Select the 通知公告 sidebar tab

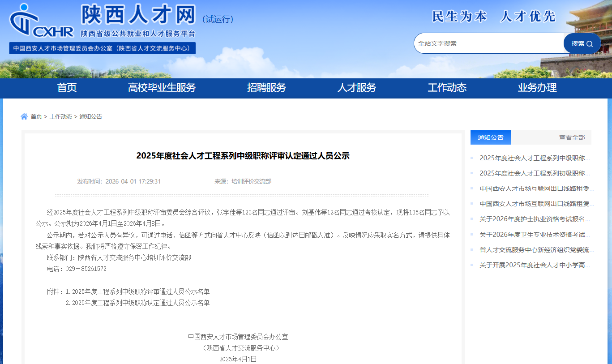pos(490,137)
